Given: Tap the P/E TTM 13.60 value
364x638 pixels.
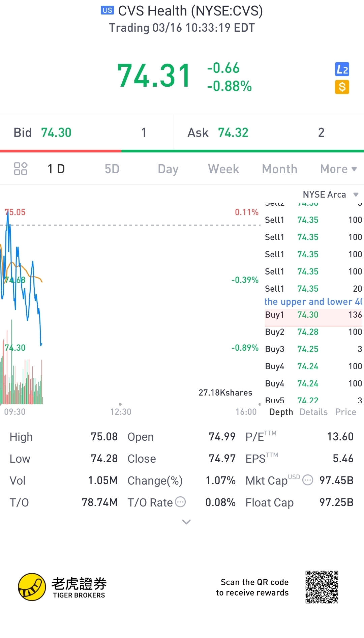Looking at the screenshot, I should pos(340,437).
